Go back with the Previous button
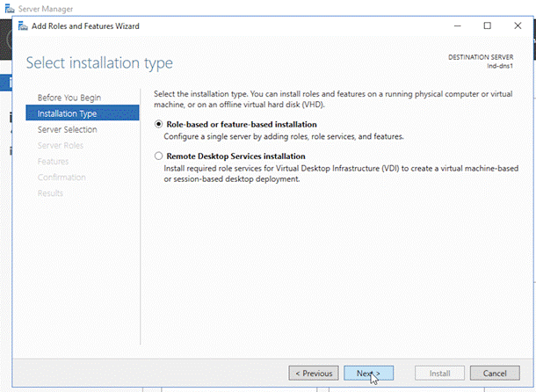Viewport: 536px width, 392px height. point(314,373)
